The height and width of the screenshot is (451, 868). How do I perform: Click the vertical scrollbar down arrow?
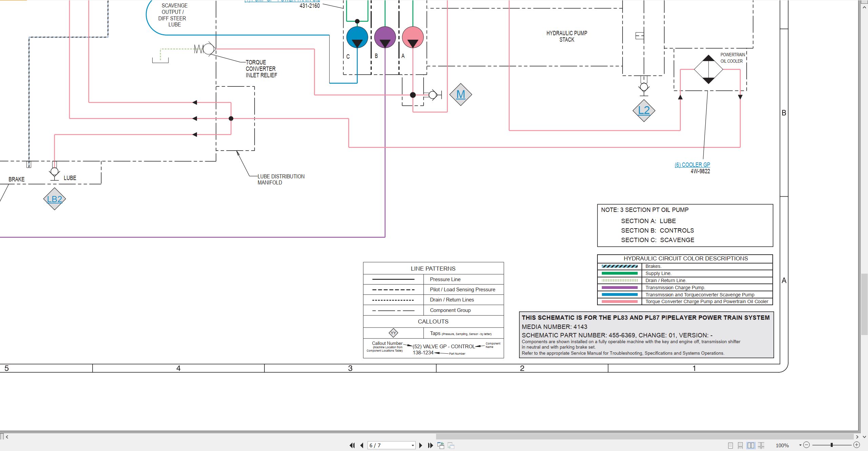[864, 437]
